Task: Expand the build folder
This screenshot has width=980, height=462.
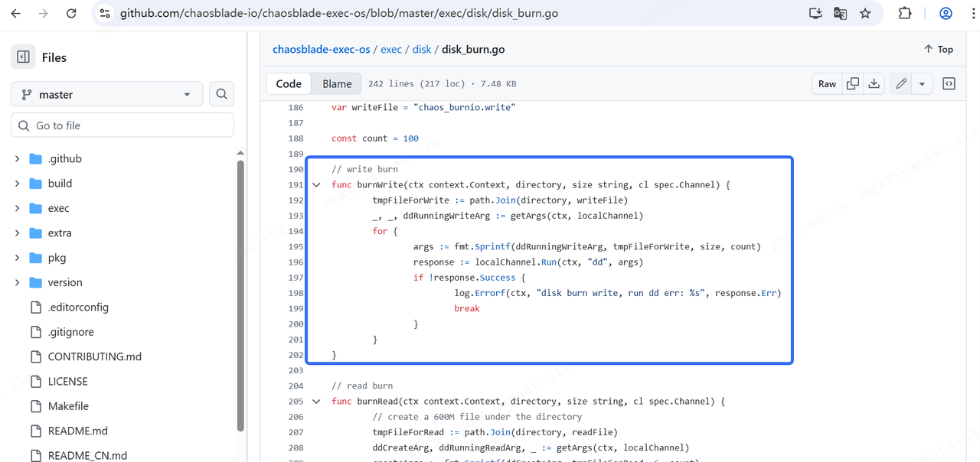Action: (x=17, y=184)
